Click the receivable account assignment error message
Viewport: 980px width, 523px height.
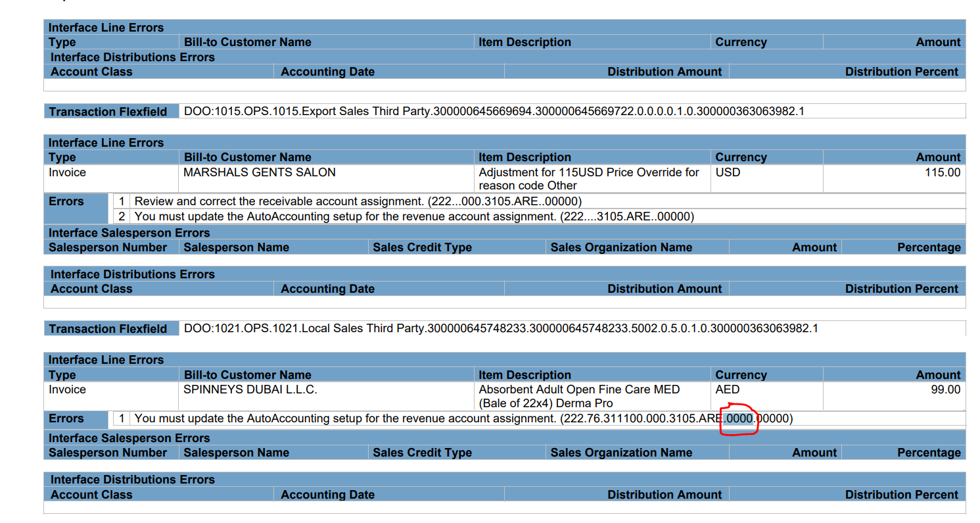pyautogui.click(x=358, y=201)
